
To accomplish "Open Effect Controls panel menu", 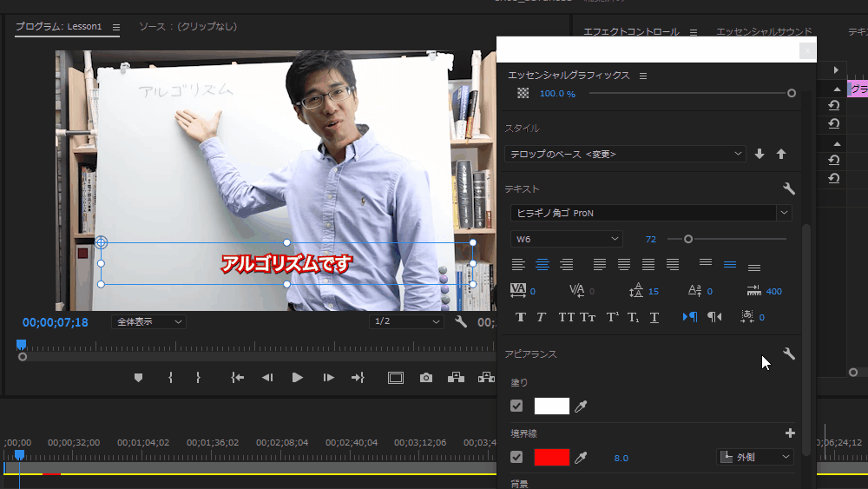I will 693,32.
